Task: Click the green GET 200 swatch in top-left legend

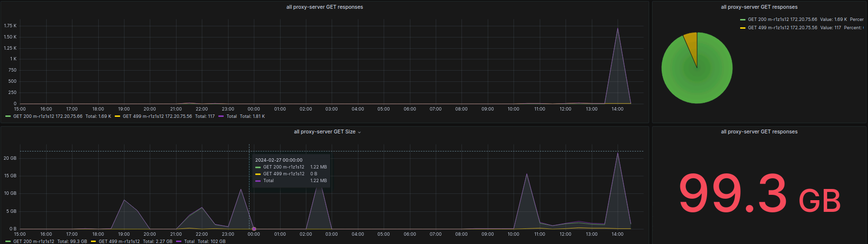Action: point(8,116)
